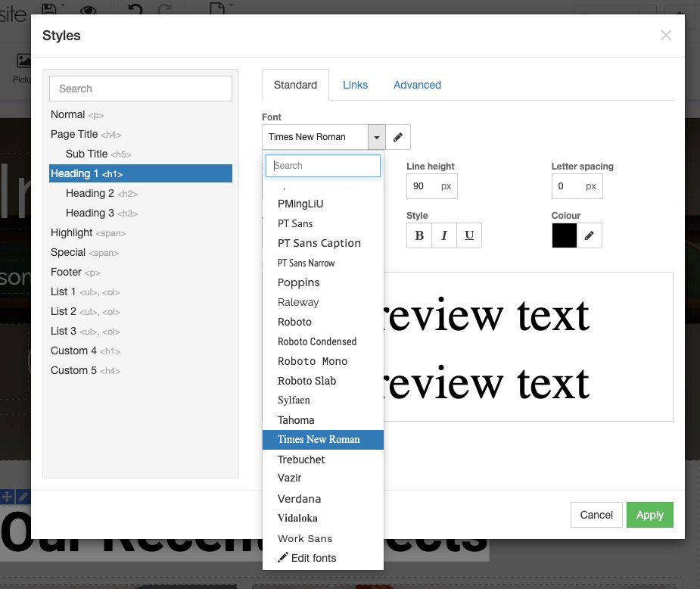Viewport: 700px width, 589px height.
Task: Select highlighted Times New Roman option
Action: coord(323,440)
